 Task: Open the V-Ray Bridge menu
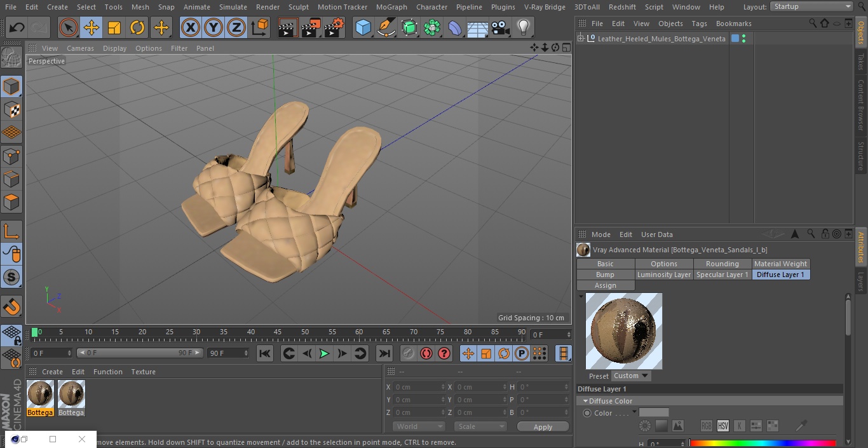[545, 7]
